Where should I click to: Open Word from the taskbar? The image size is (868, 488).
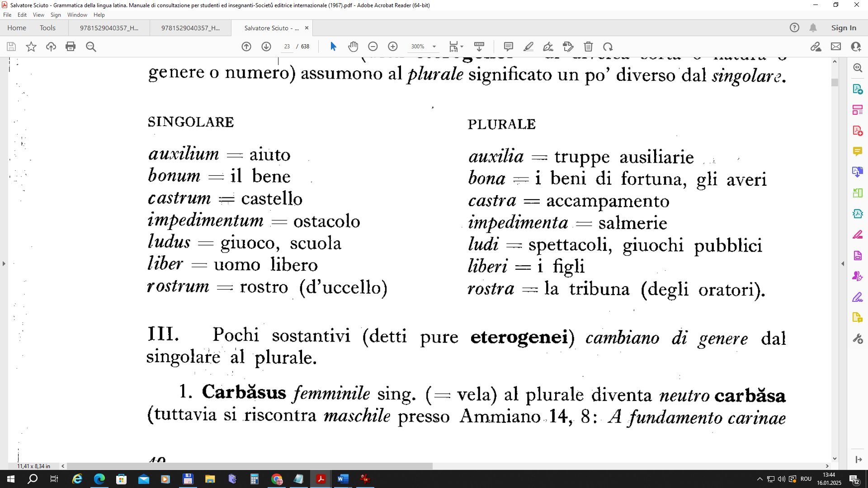[343, 479]
